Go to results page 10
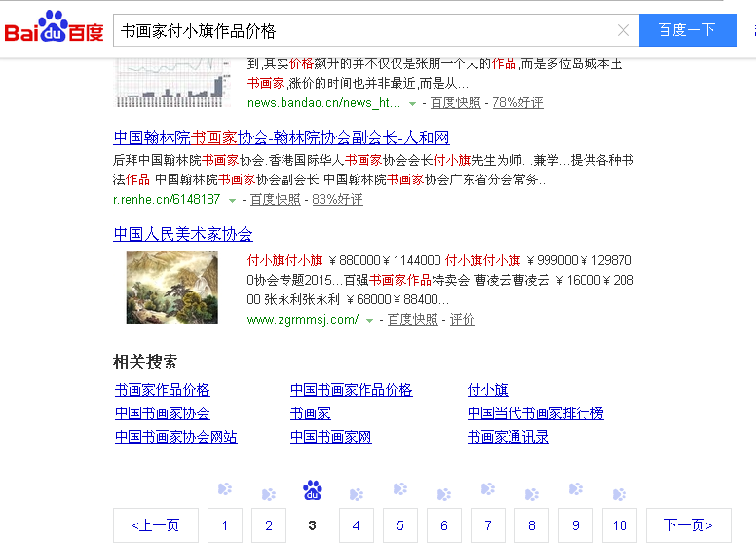The image size is (756, 543). point(620,525)
